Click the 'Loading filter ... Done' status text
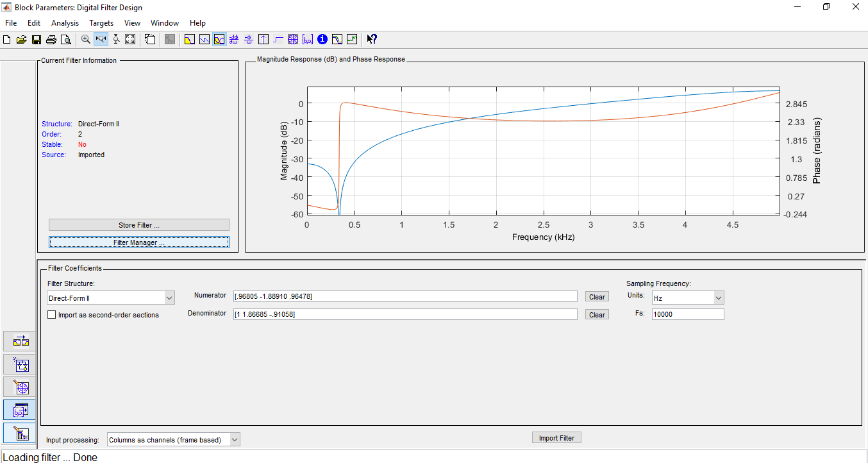 click(x=50, y=457)
